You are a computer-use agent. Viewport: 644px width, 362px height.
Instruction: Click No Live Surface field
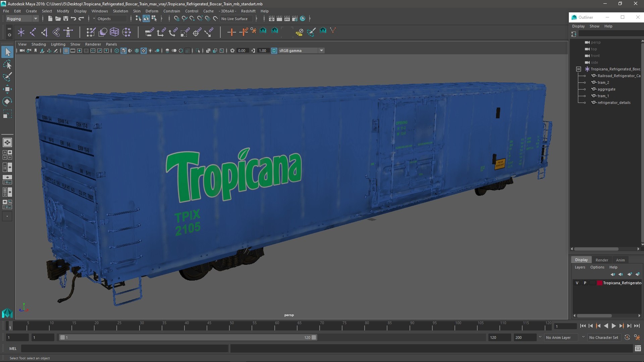[236, 19]
